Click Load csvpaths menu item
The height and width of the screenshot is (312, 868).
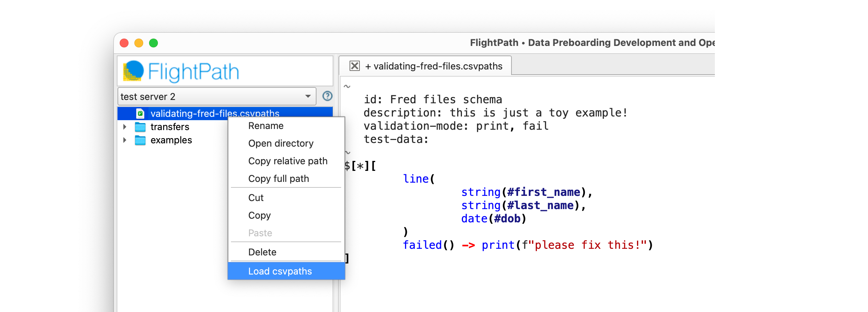click(280, 272)
